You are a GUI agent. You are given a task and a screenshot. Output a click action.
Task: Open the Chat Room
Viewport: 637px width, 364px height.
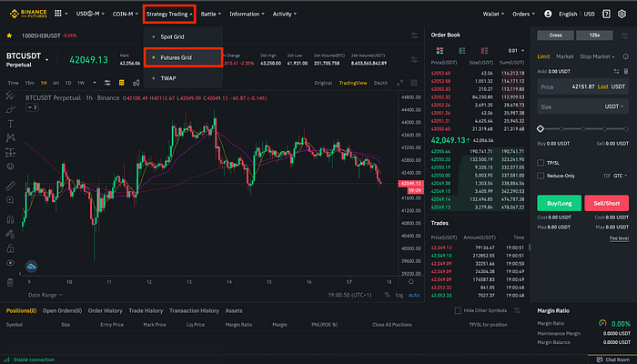tap(613, 359)
